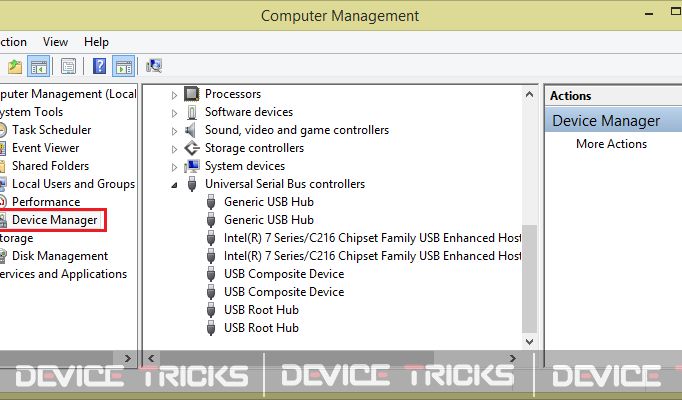Open the View menu
This screenshot has width=682, height=400.
coord(55,42)
